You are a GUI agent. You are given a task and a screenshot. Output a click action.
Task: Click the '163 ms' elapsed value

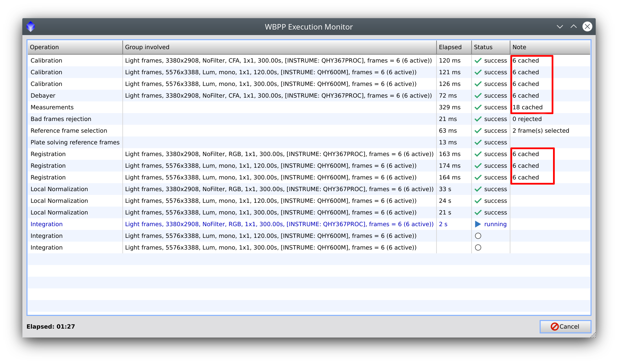pos(450,154)
